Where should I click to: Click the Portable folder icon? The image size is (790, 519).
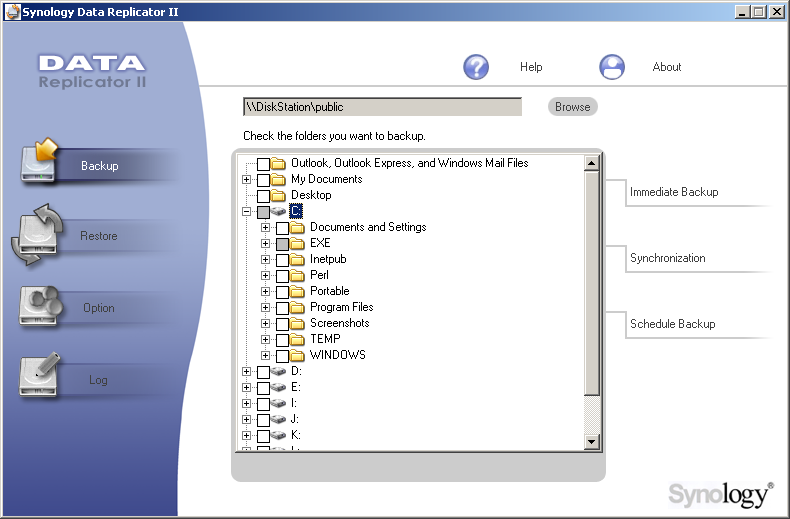tap(297, 291)
